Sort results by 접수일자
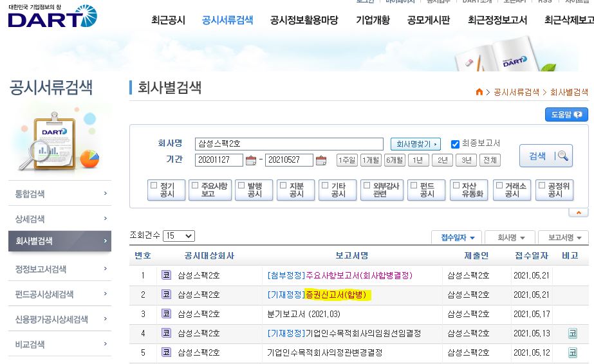594x364 pixels. [x=457, y=237]
